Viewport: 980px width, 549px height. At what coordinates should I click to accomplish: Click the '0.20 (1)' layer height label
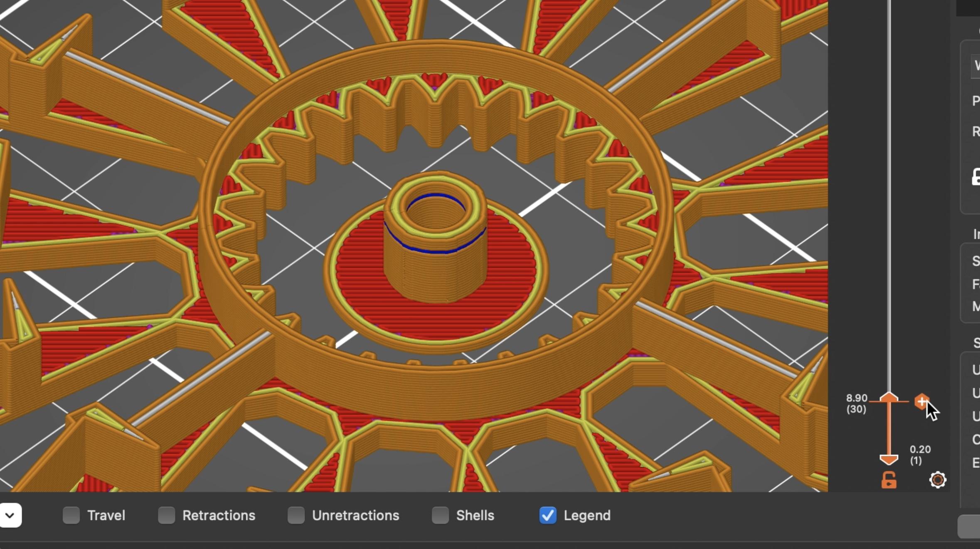pos(921,455)
